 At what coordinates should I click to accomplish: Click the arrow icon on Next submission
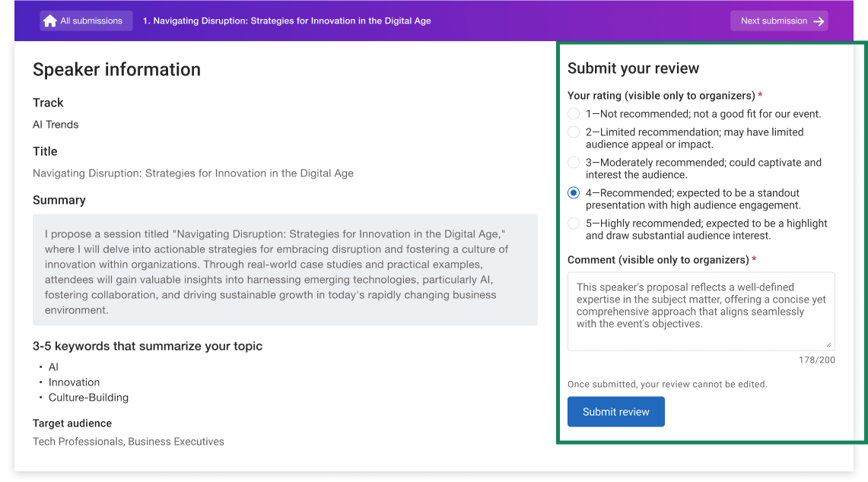click(819, 21)
